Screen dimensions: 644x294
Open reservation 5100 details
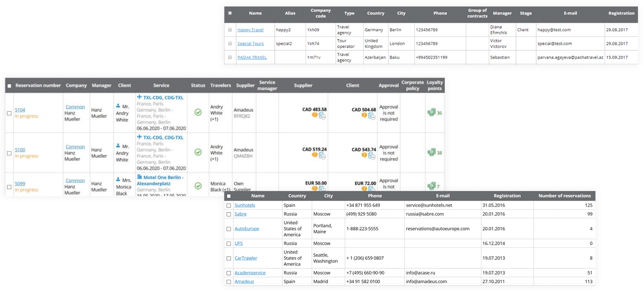tap(20, 150)
